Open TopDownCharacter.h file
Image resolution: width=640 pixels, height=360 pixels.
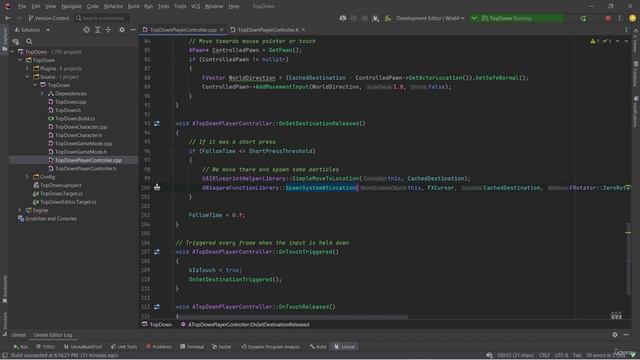click(x=78, y=135)
